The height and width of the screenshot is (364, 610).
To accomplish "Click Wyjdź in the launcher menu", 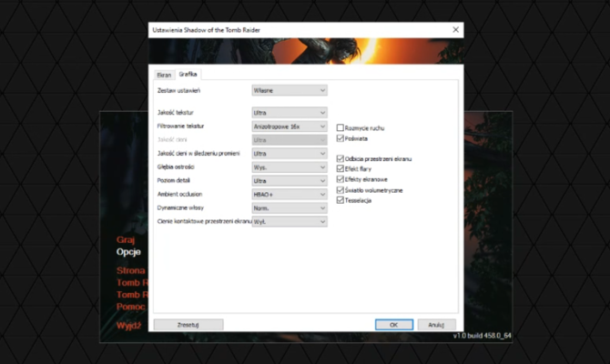I will point(128,326).
